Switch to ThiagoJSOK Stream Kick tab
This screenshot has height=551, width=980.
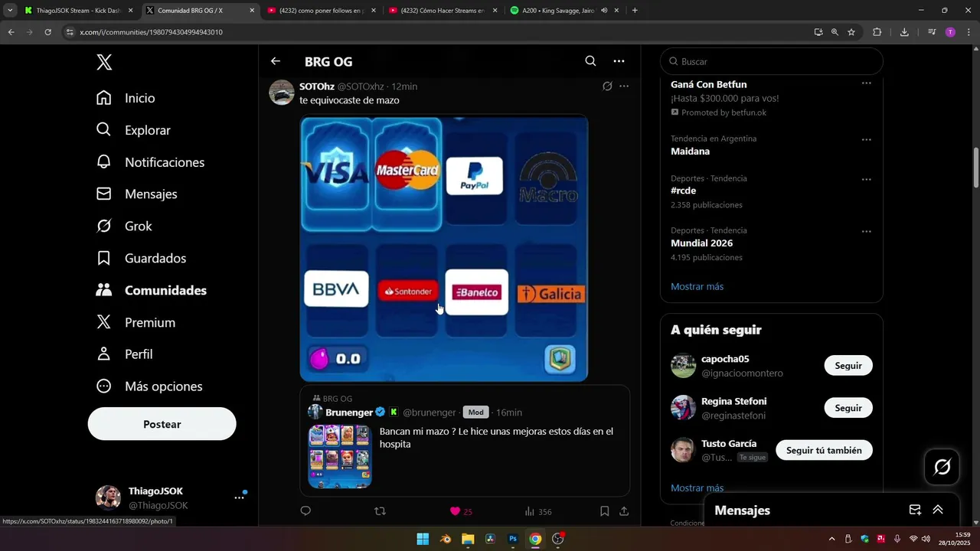80,11
